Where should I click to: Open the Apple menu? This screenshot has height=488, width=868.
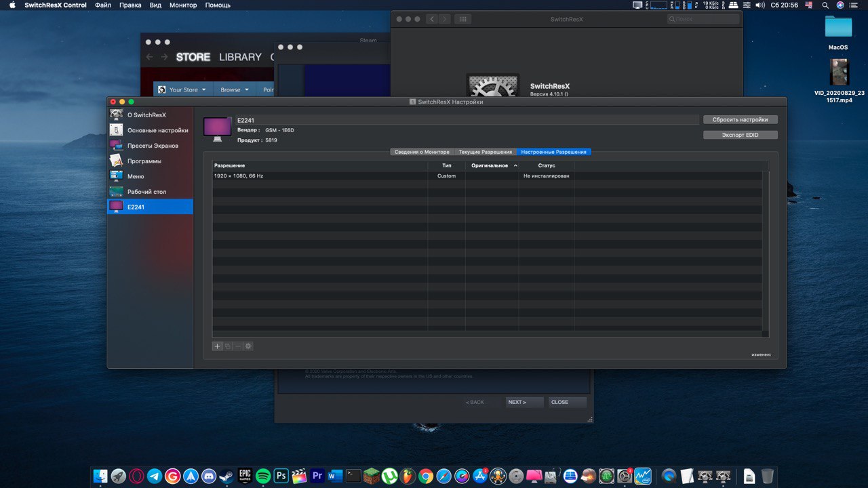click(12, 5)
